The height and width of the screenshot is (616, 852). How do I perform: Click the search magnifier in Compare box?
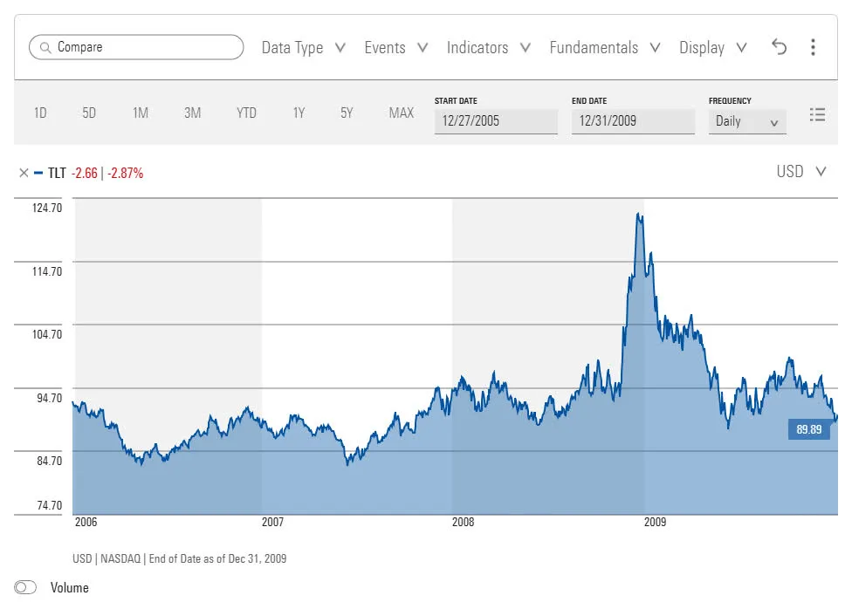45,47
